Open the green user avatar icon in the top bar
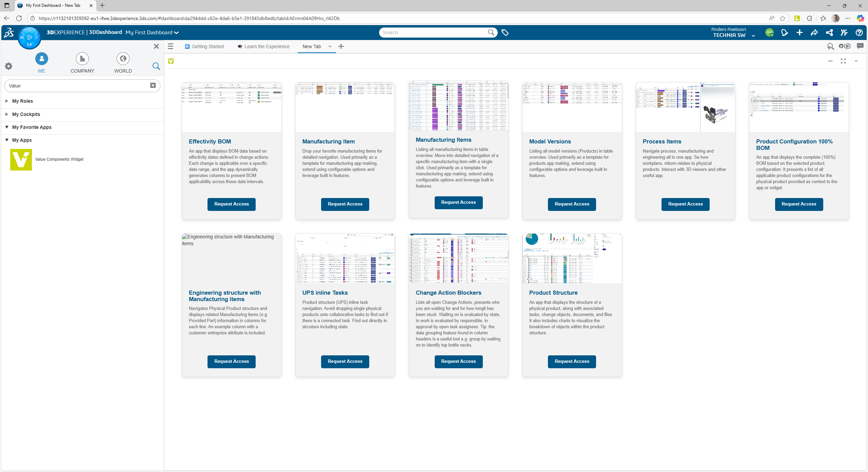The width and height of the screenshot is (868, 472). 769,33
